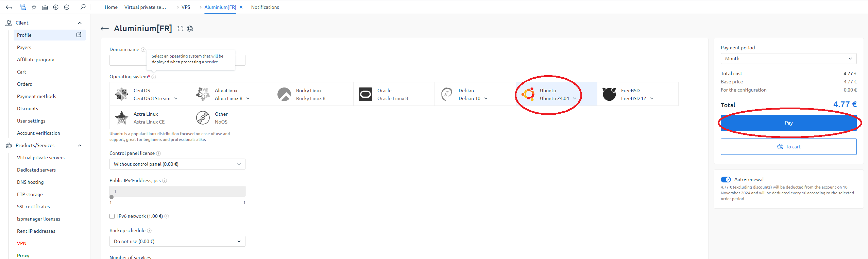Select the Other NoOS disc icon

203,118
